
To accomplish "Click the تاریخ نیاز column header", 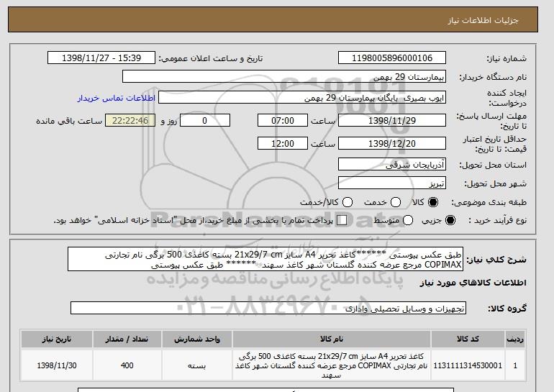I will [57, 339].
